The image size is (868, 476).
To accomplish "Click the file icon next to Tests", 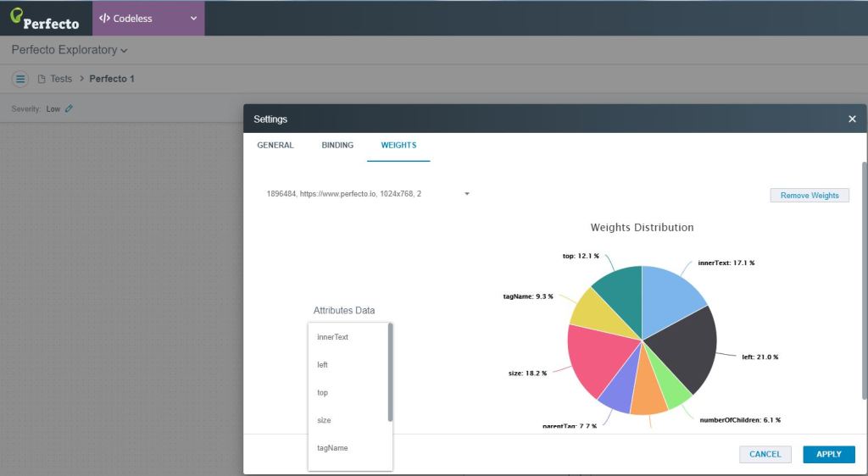I will pos(42,79).
